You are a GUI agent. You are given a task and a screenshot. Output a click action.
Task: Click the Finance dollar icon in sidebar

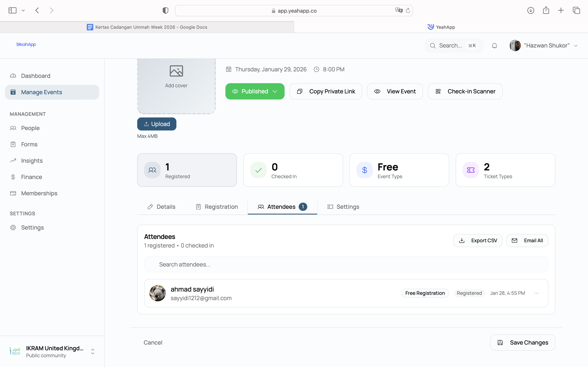pyautogui.click(x=13, y=177)
